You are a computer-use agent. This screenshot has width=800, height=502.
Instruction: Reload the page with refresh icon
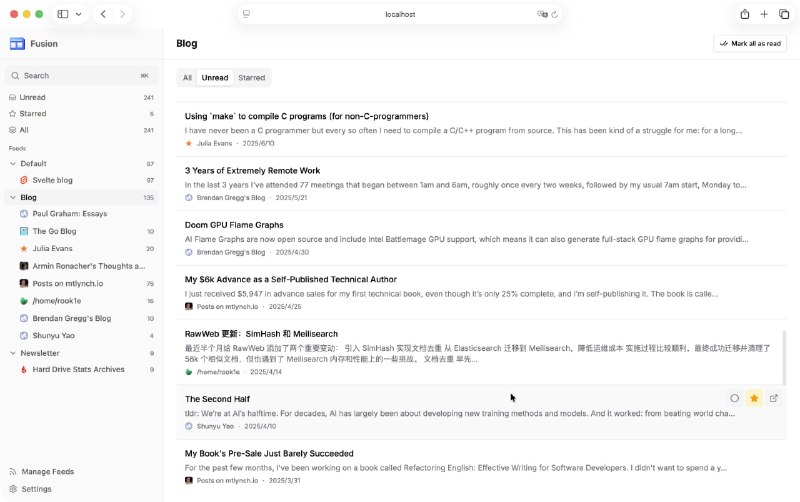click(555, 14)
